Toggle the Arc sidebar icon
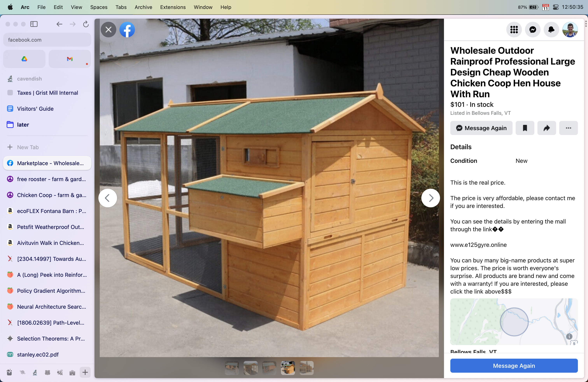588x382 pixels. pos(34,24)
